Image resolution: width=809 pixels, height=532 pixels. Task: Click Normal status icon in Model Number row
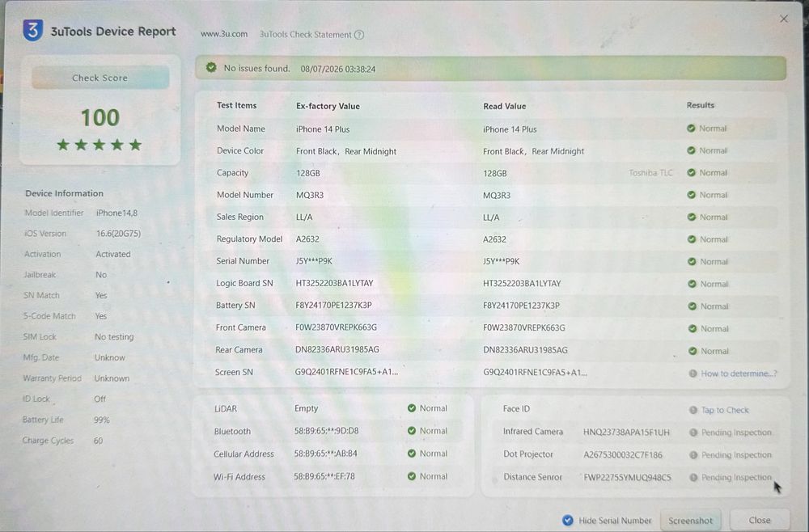click(x=692, y=195)
